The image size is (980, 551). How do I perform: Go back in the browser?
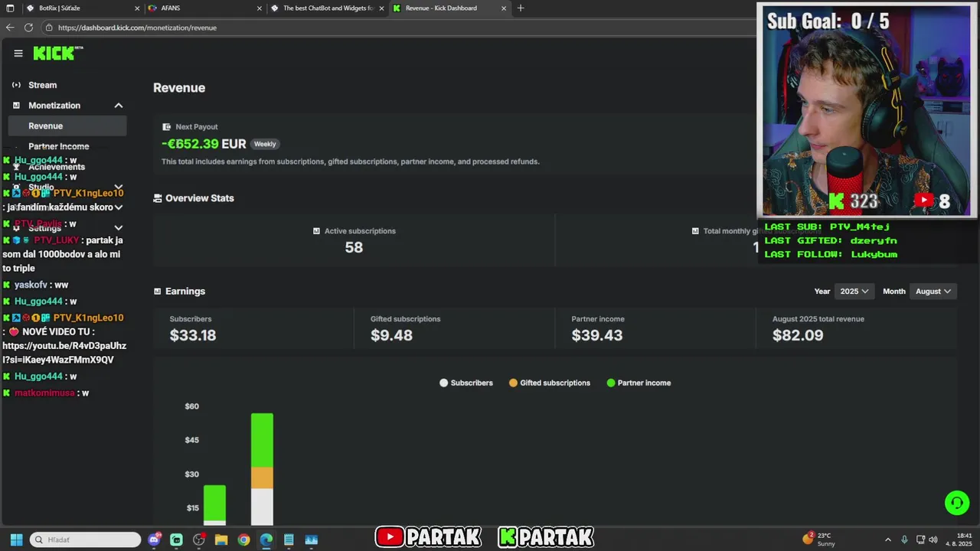[9, 28]
